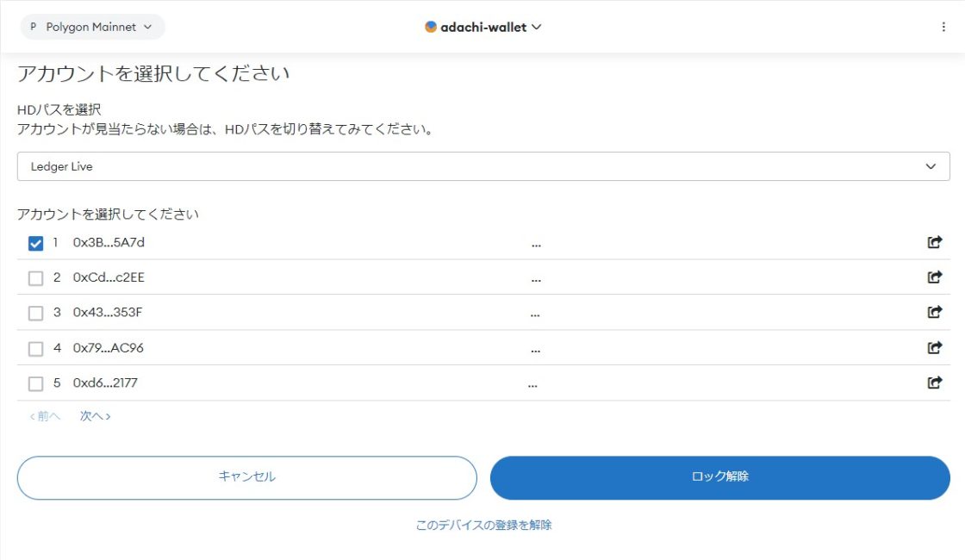
Task: Open the Ledger Live HD path dropdown
Action: coord(483,166)
